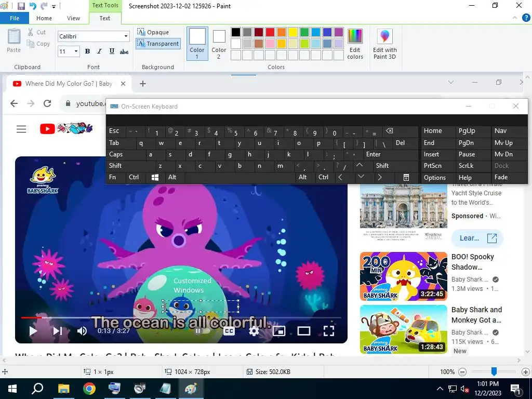The width and height of the screenshot is (532, 399).
Task: Switch to the View ribbon tab
Action: tap(73, 18)
